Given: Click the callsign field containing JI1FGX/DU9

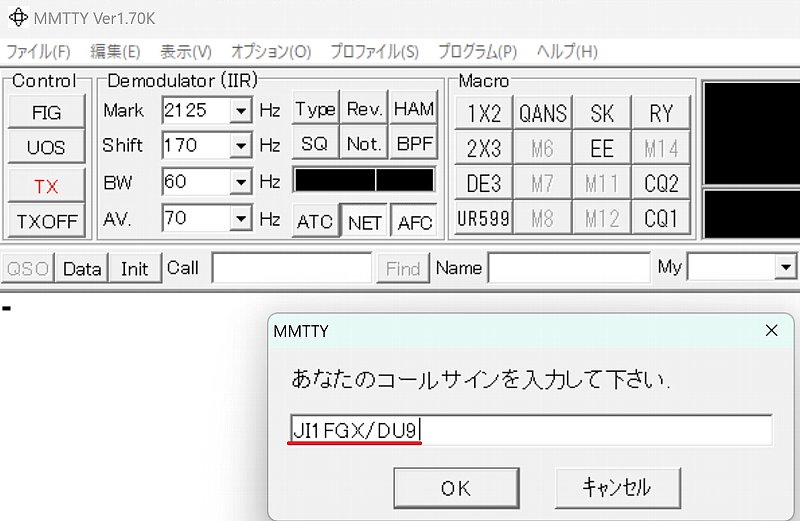Looking at the screenshot, I should pyautogui.click(x=531, y=430).
